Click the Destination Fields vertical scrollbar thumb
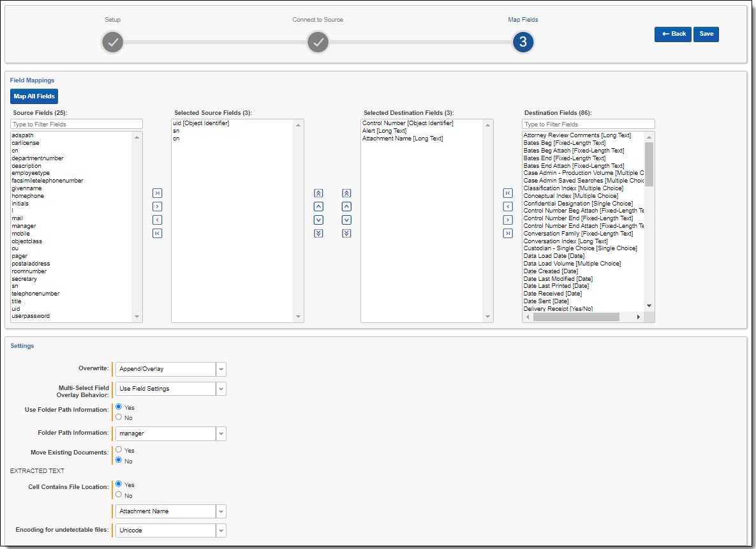This screenshot has width=756, height=549. pos(649,163)
